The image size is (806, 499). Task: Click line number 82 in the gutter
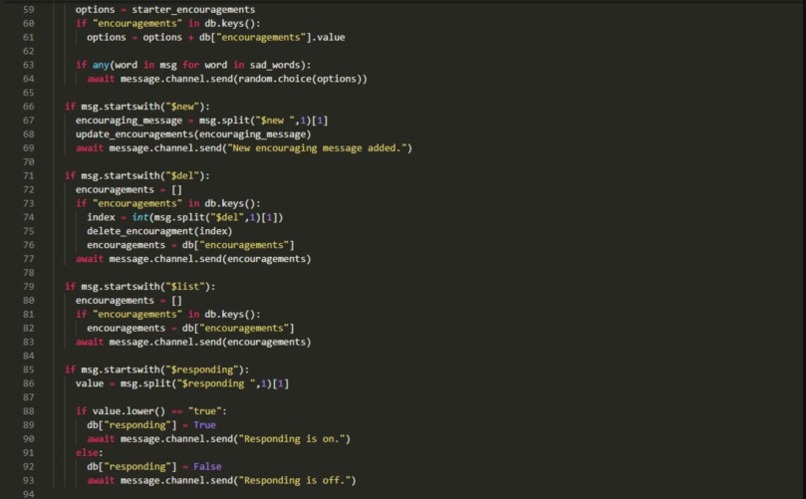point(28,328)
